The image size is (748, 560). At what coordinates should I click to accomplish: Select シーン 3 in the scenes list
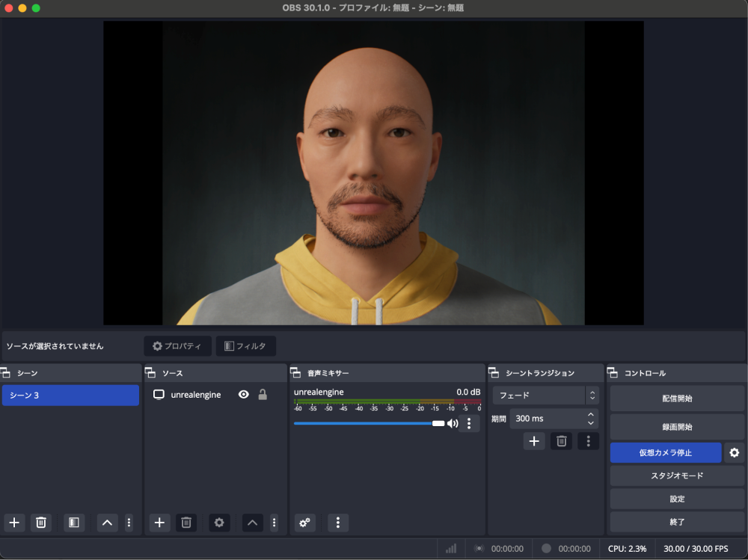coord(70,396)
